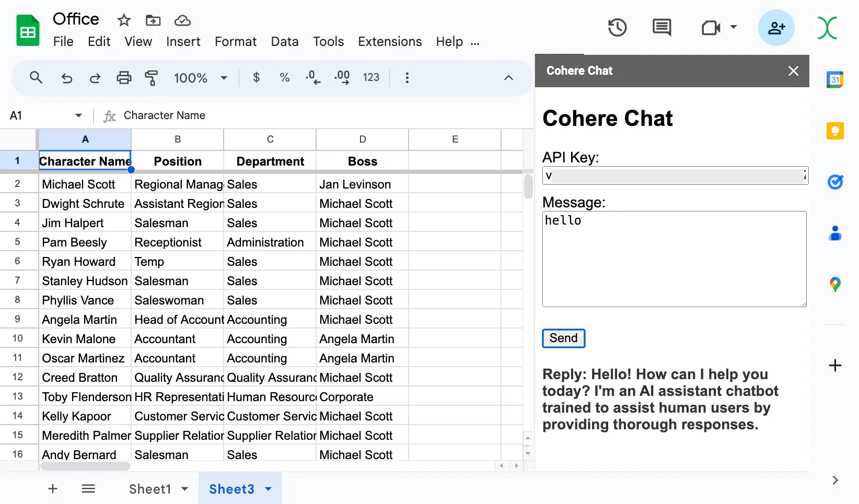
Task: Expand the 100% zoom dropdown
Action: pos(224,78)
